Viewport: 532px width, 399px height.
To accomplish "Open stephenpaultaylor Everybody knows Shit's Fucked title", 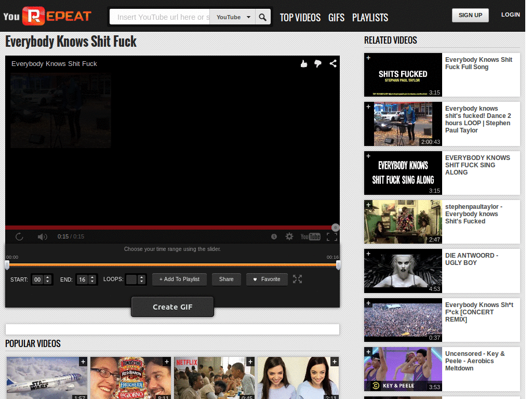I will click(x=474, y=214).
